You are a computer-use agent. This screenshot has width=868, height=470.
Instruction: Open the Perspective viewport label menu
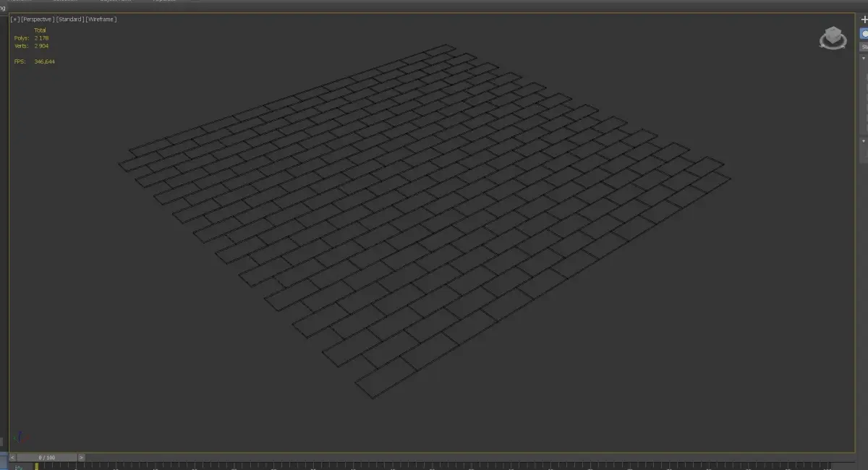tap(37, 20)
